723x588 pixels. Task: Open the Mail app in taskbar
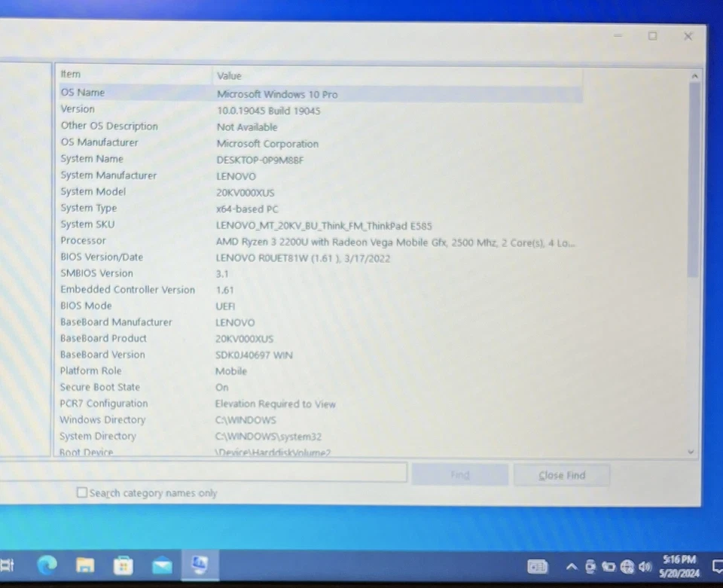pos(162,565)
